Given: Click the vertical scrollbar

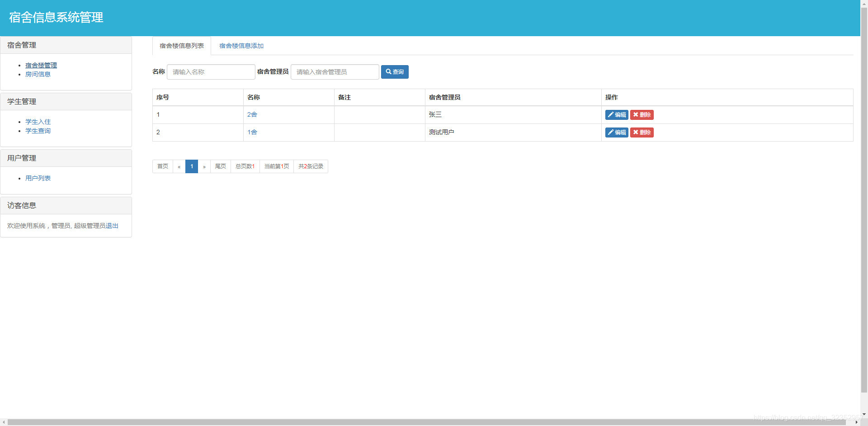Looking at the screenshot, I should click(x=864, y=199).
